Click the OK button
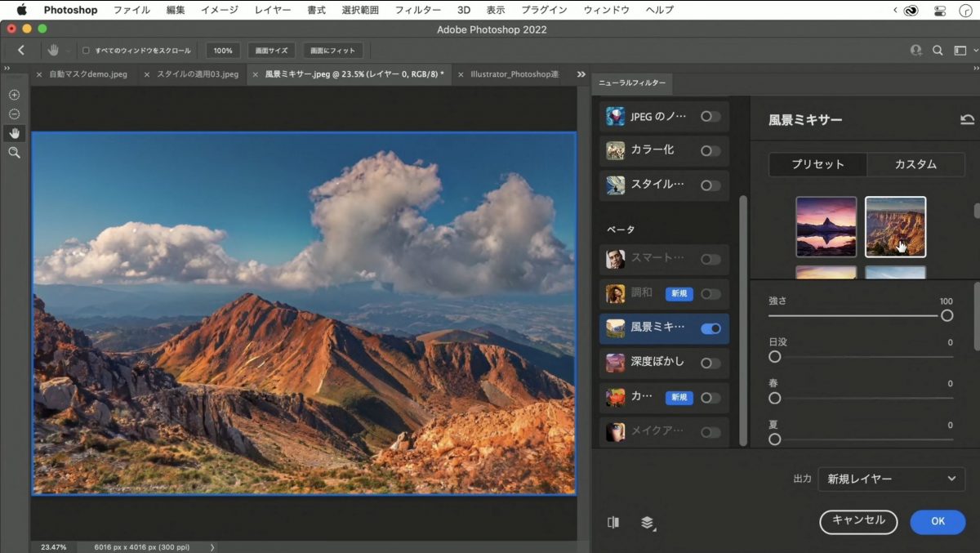Viewport: 980px width, 553px height. tap(938, 521)
